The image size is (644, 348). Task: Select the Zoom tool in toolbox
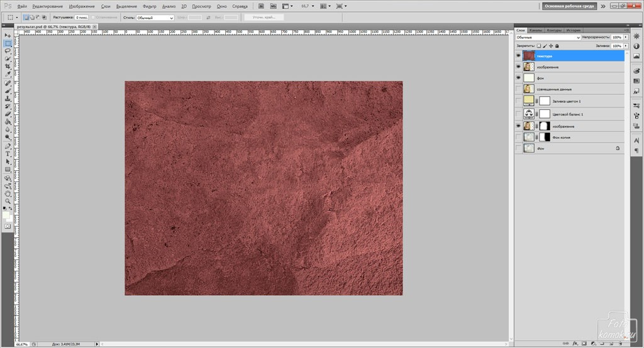pyautogui.click(x=8, y=201)
